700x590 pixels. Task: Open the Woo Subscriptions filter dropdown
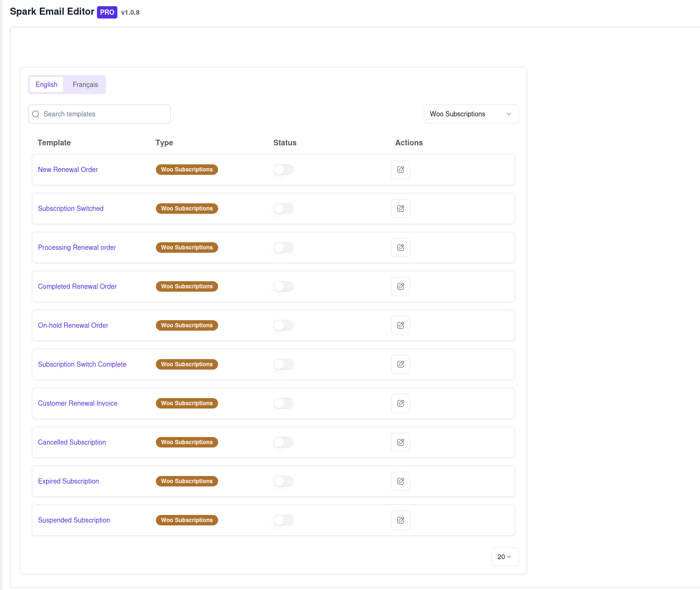[470, 114]
